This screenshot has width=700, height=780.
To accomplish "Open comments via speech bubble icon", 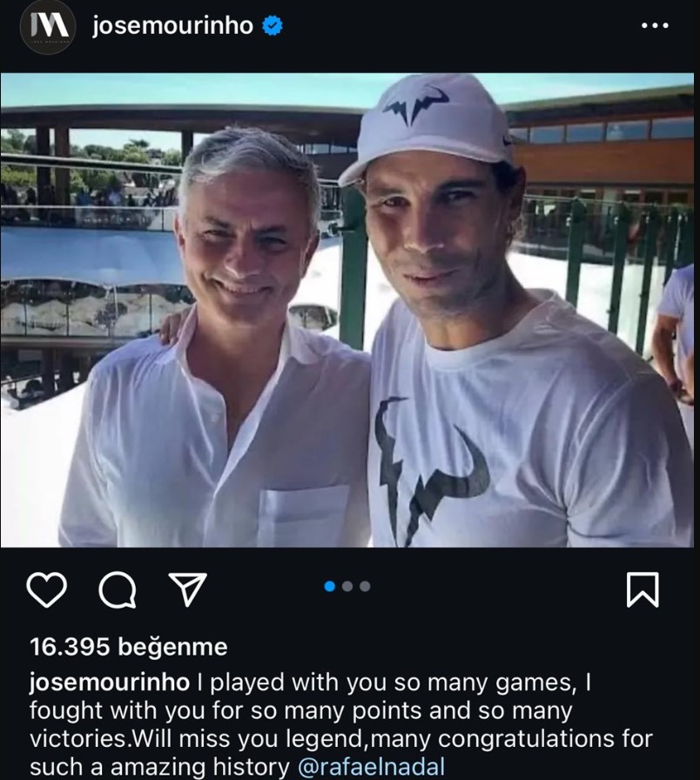I will 118,590.
